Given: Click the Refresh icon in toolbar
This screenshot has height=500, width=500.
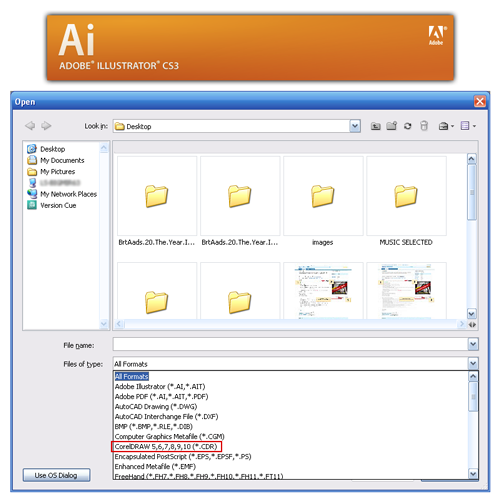Looking at the screenshot, I should [x=407, y=126].
